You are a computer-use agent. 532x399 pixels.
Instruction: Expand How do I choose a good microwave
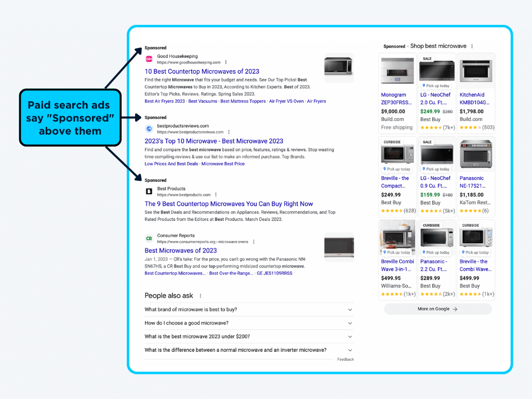(249, 323)
